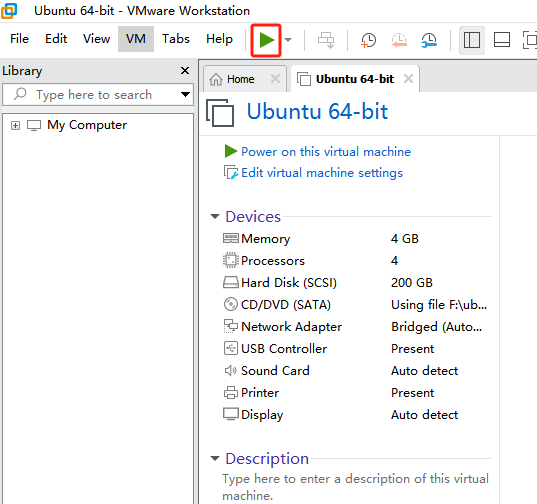Close the Ubuntu 64-bit tab
The height and width of the screenshot is (504, 537).
(408, 79)
